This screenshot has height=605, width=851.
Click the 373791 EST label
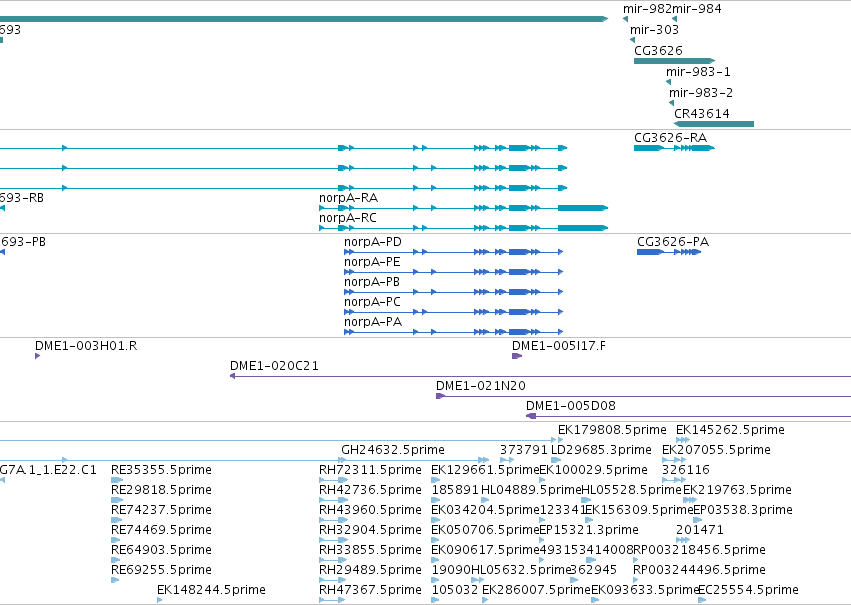click(x=524, y=450)
